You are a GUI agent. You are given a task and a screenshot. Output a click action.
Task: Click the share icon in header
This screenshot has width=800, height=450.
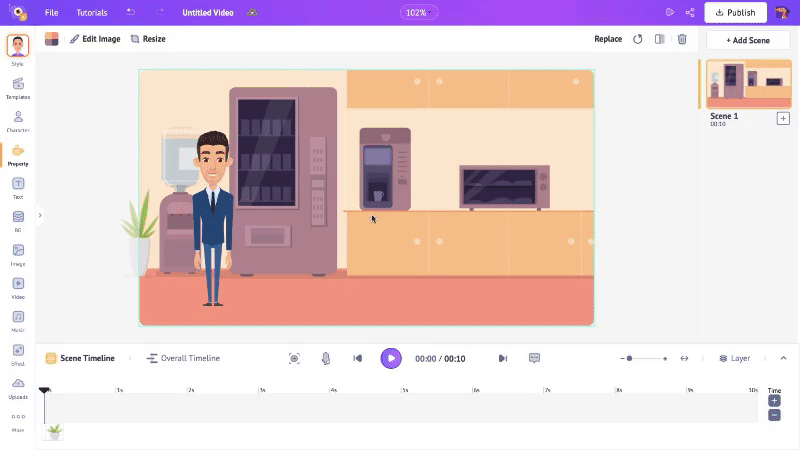point(690,12)
